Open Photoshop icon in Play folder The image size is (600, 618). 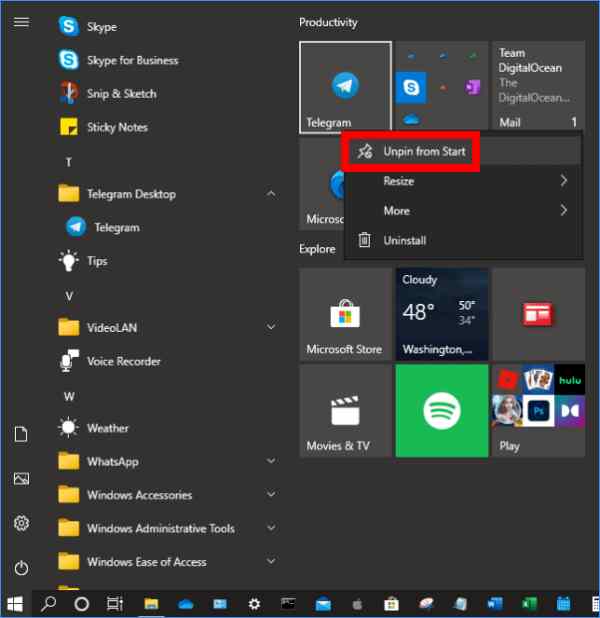coord(539,411)
